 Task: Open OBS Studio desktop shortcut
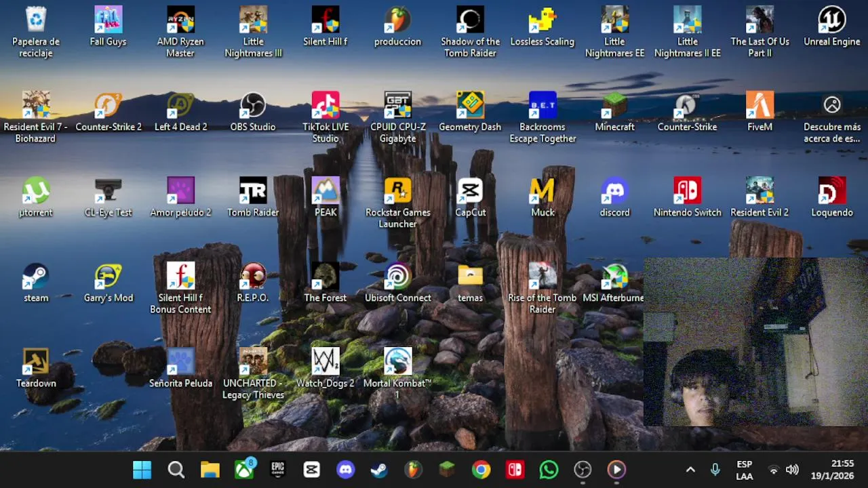coord(253,112)
